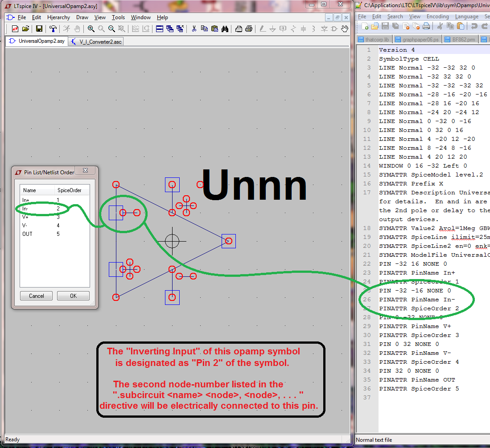Open the Notepad++ Search menu
The height and width of the screenshot is (448, 490).
tap(395, 16)
